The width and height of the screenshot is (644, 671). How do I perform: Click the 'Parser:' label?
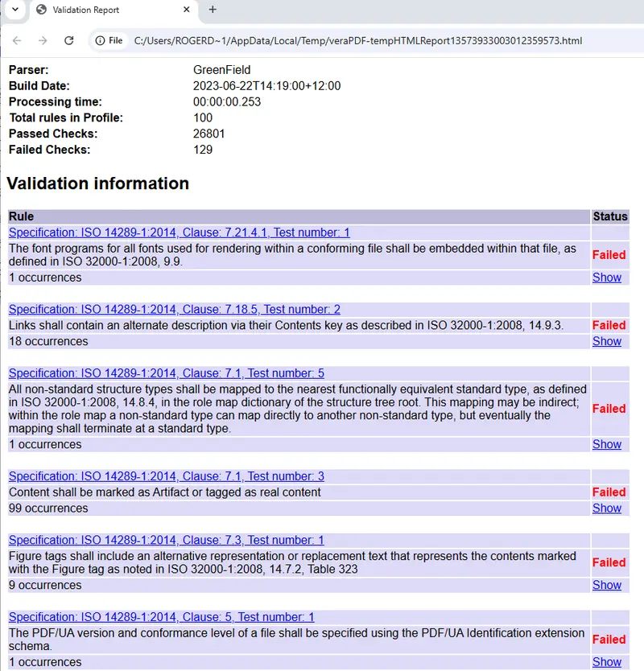point(29,70)
